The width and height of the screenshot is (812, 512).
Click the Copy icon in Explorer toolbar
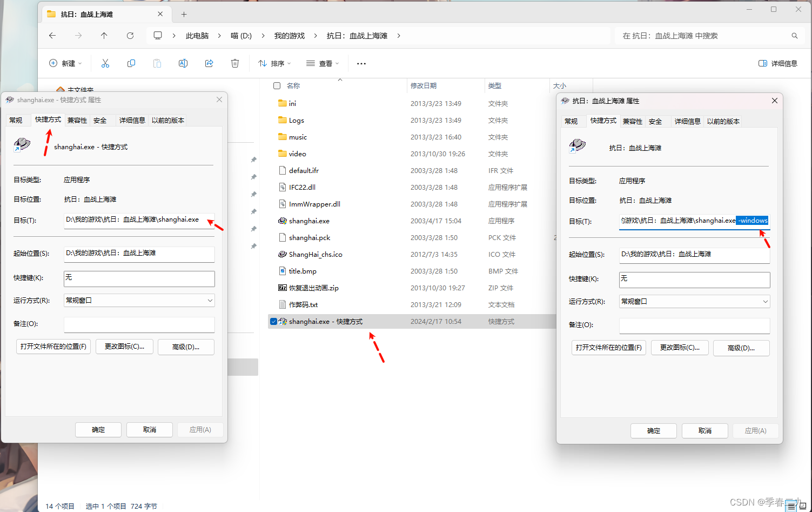click(x=131, y=63)
